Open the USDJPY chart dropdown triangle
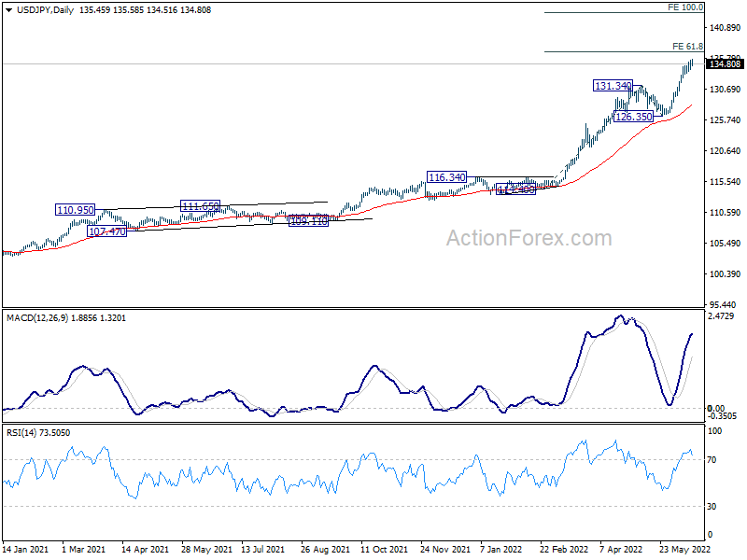This screenshot has width=747, height=560. [x=9, y=10]
